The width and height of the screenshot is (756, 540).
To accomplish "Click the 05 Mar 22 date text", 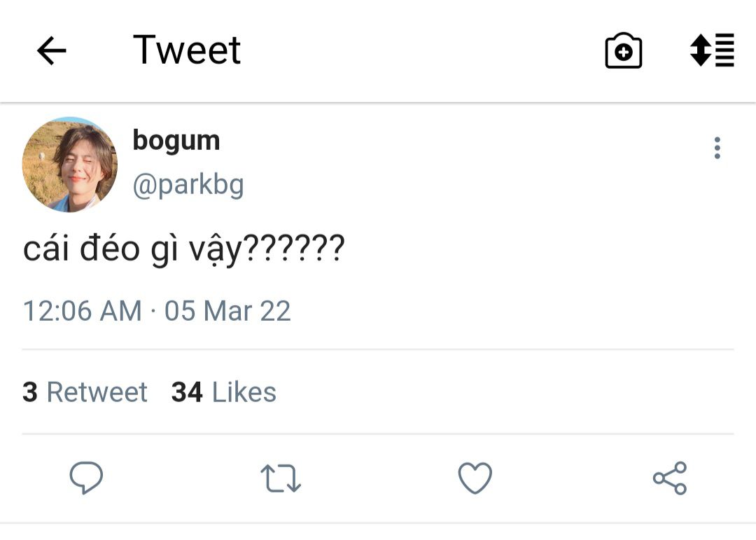I will [227, 311].
